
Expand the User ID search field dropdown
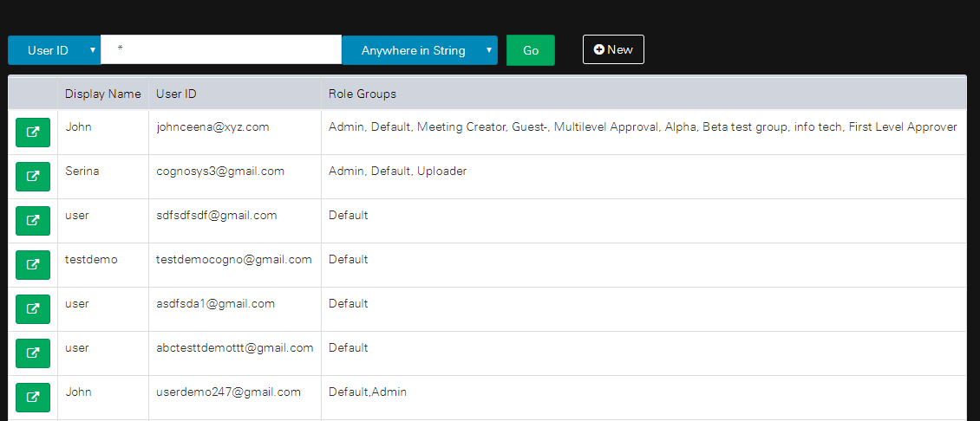(x=55, y=50)
